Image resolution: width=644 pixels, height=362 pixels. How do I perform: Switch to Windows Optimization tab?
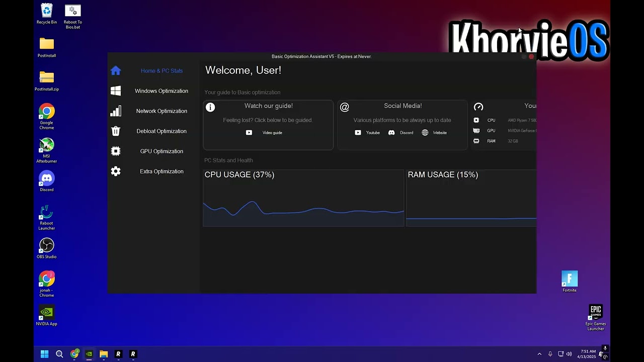point(162,91)
